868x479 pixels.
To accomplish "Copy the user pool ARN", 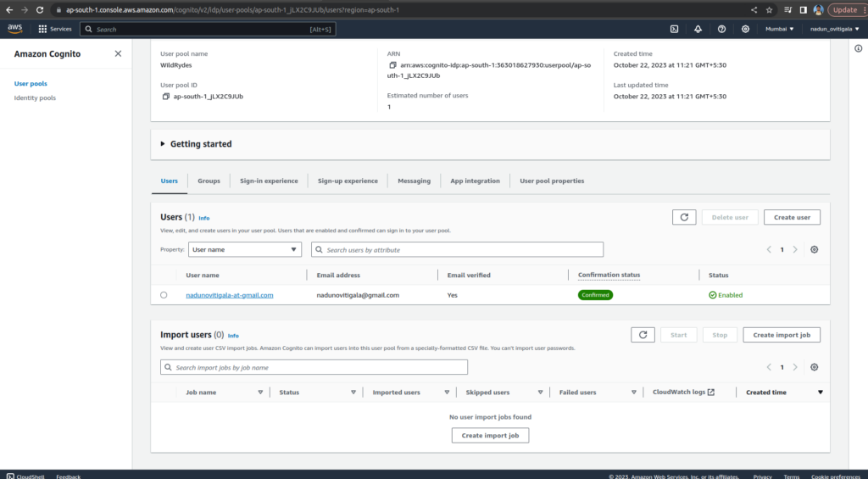I will click(x=392, y=65).
